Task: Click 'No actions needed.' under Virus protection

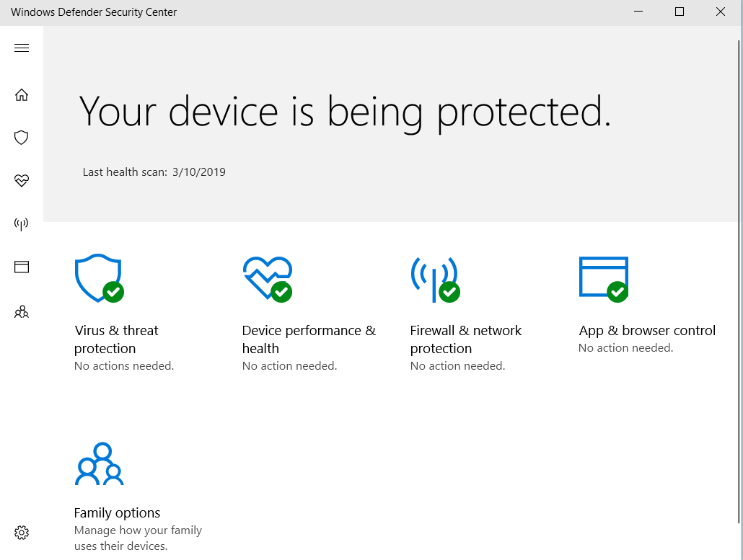Action: tap(124, 366)
